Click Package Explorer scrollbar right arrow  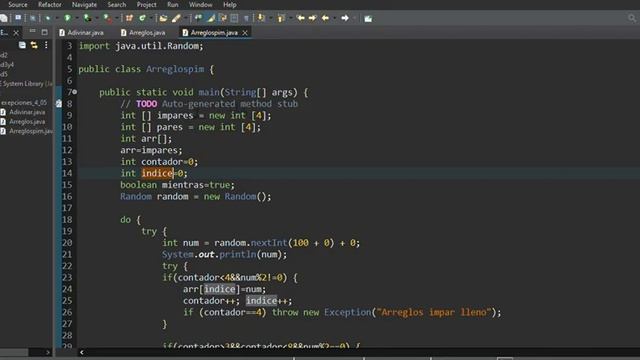tap(48, 352)
